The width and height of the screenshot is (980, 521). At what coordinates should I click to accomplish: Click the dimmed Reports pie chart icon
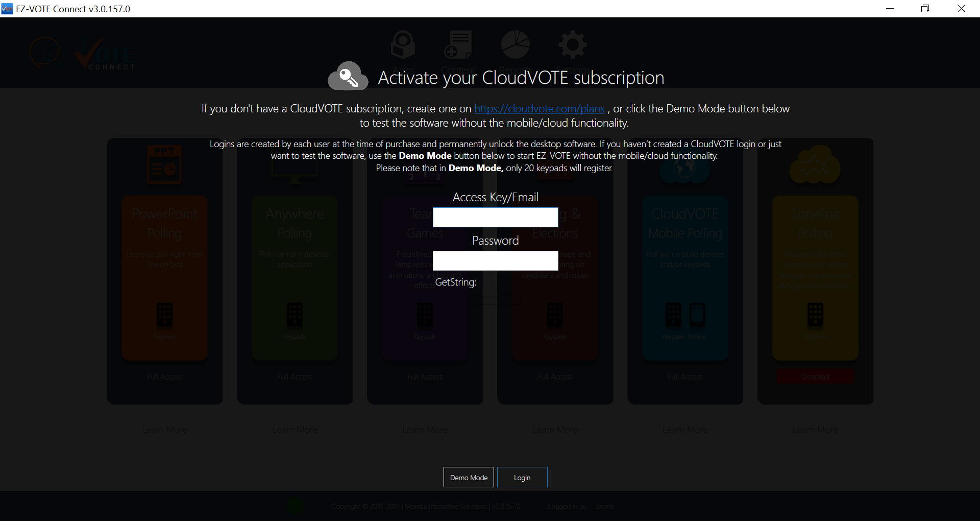(515, 44)
